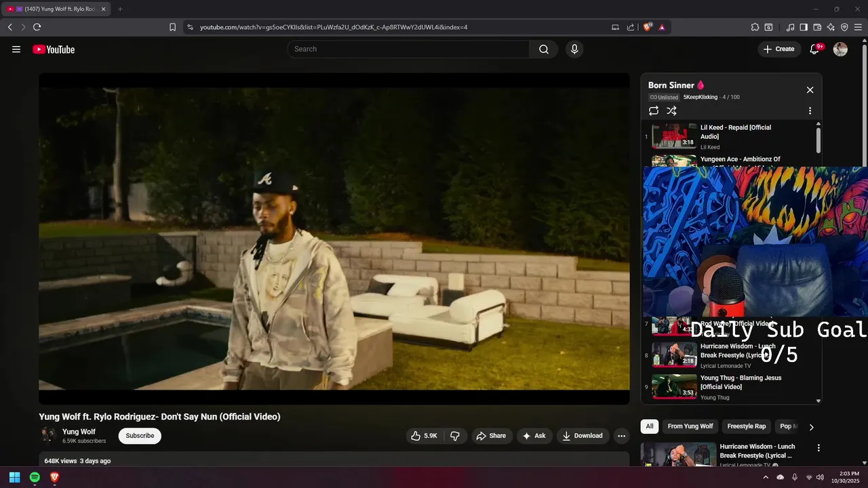Toggle playlist shuffle
Screen dimensions: 868x488
pyautogui.click(x=671, y=110)
